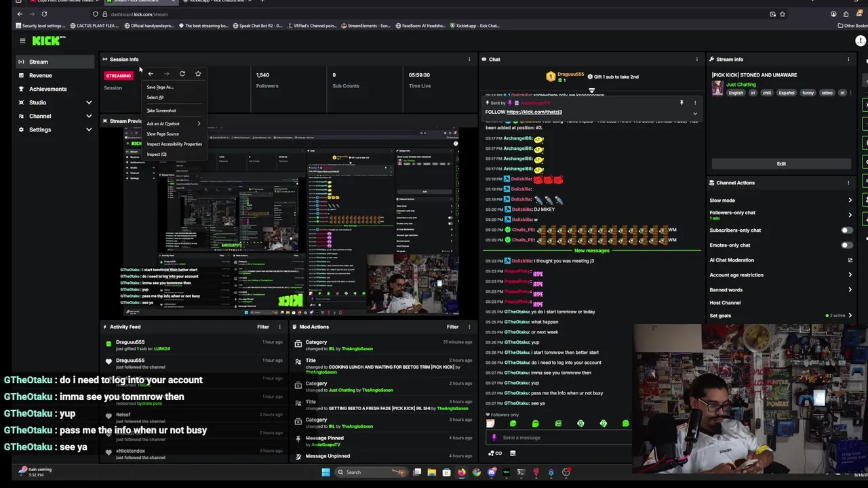The image size is (868, 488).
Task: Expand the Studio section chevron
Action: pos(88,102)
